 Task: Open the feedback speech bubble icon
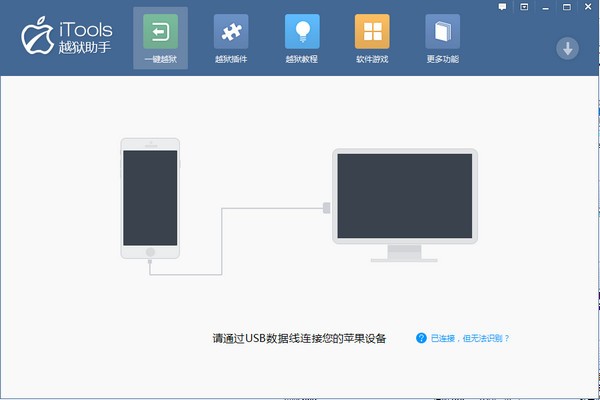point(503,7)
